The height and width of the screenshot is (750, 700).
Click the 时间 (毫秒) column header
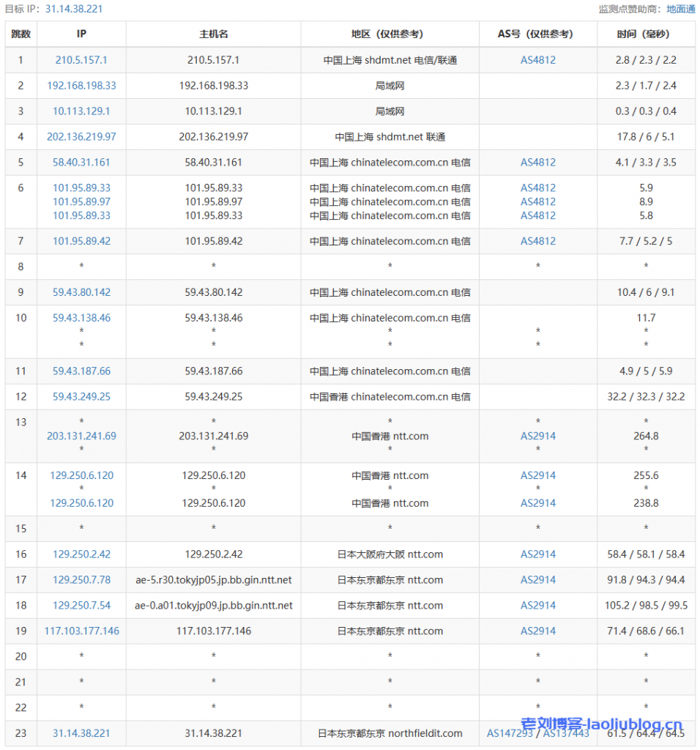coord(645,34)
